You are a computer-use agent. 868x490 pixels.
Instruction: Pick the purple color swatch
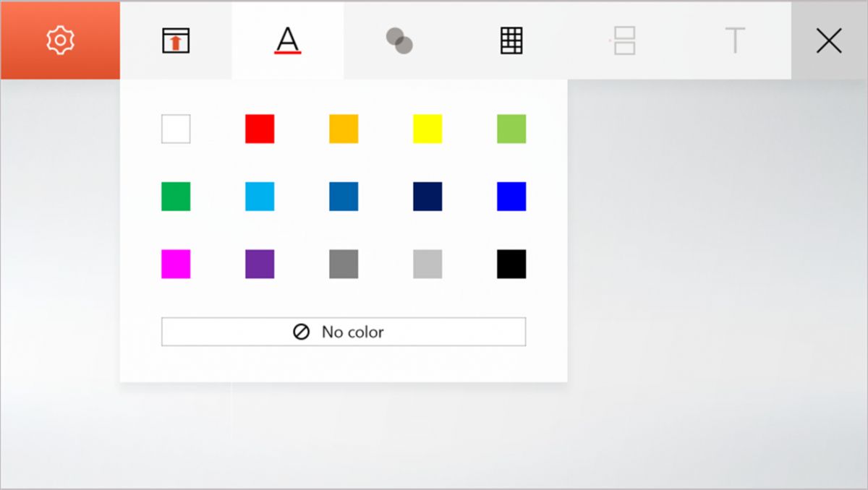pyautogui.click(x=260, y=264)
